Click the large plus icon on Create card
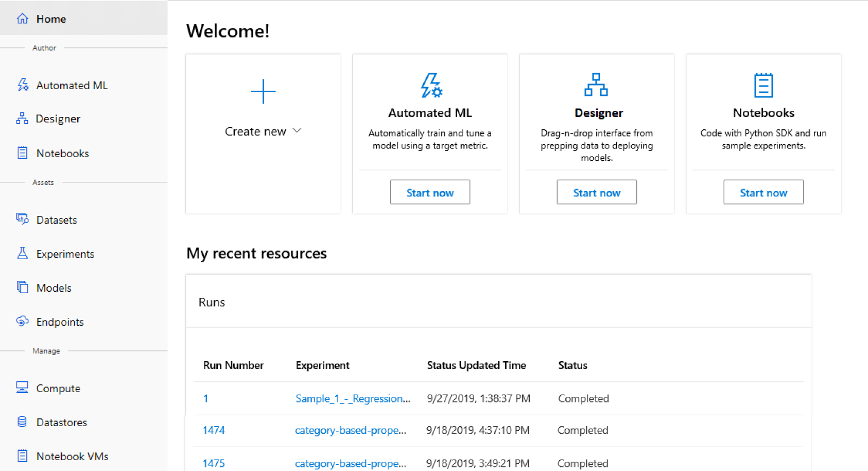 pyautogui.click(x=263, y=92)
